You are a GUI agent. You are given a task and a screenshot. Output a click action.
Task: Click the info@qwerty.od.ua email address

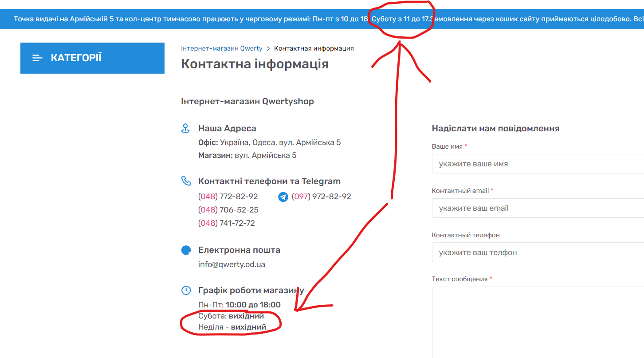click(232, 264)
